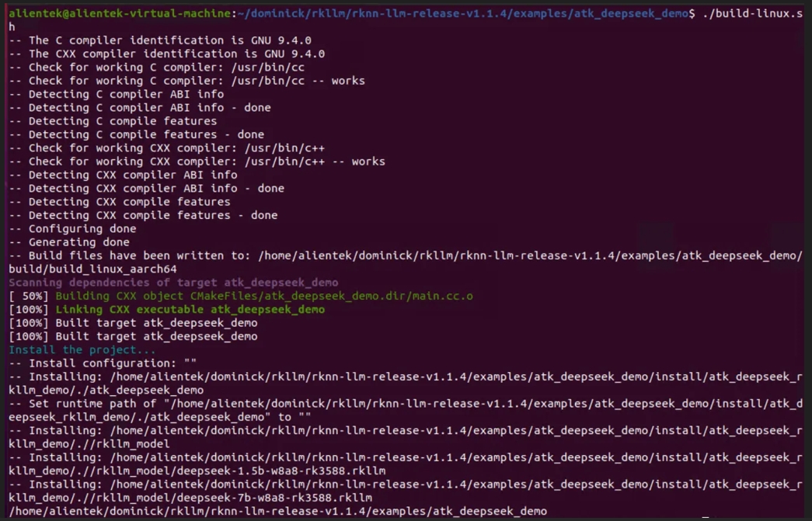The height and width of the screenshot is (521, 812).
Task: Click the line 'The C compiler identification is GNU 9.4.0'
Action: pos(160,40)
